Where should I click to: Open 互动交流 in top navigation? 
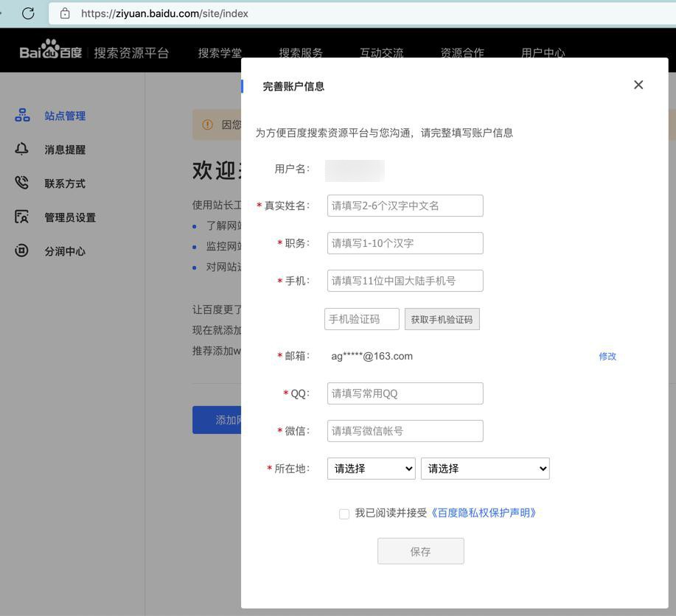click(382, 52)
